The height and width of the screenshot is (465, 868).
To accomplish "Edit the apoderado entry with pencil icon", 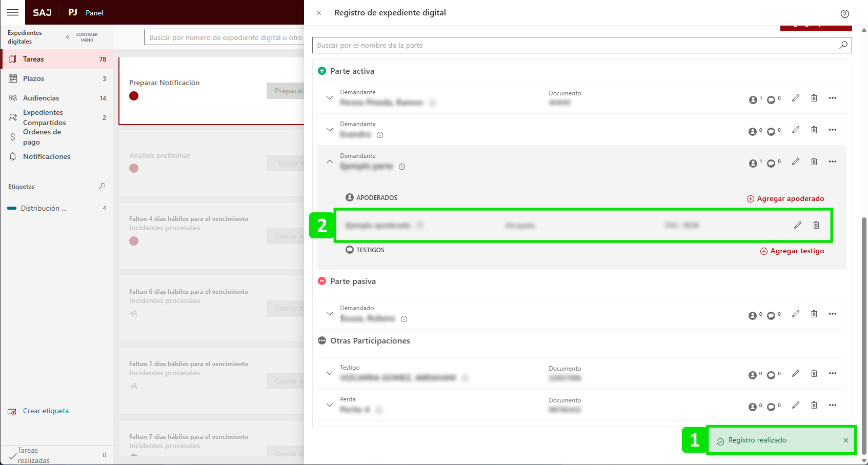I will click(798, 225).
